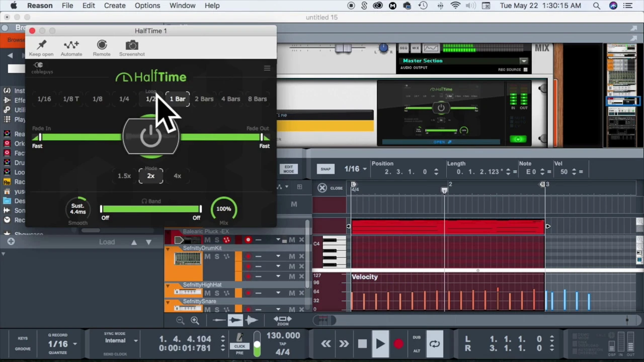Viewport: 644px width, 362px height.
Task: Click the zoom out magnifier icon
Action: click(x=180, y=320)
